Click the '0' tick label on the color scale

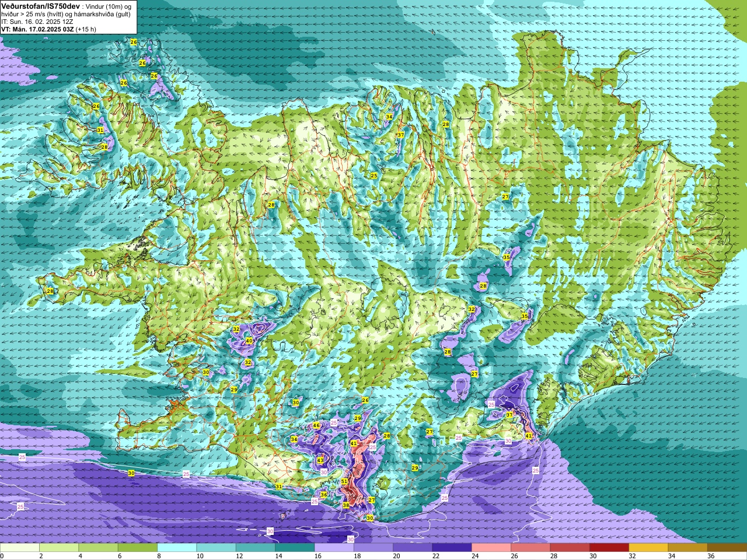(x=2, y=556)
